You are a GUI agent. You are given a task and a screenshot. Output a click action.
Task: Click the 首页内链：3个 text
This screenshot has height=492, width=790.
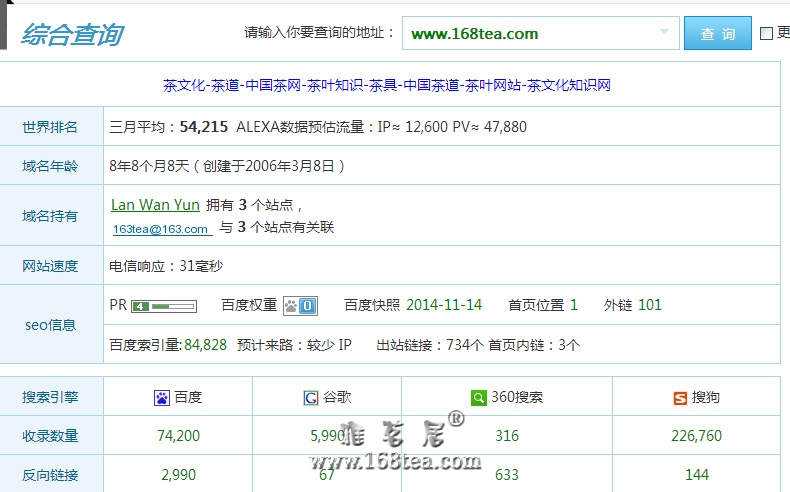[535, 345]
